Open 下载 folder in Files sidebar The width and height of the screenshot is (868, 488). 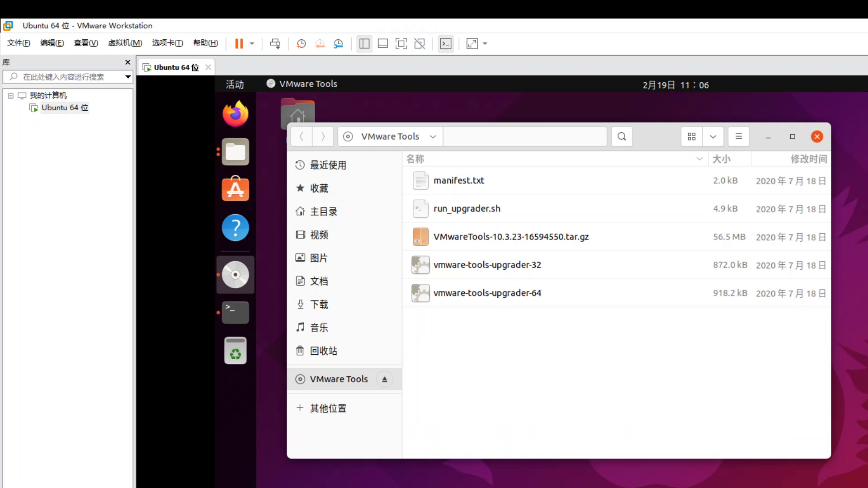[x=319, y=305]
